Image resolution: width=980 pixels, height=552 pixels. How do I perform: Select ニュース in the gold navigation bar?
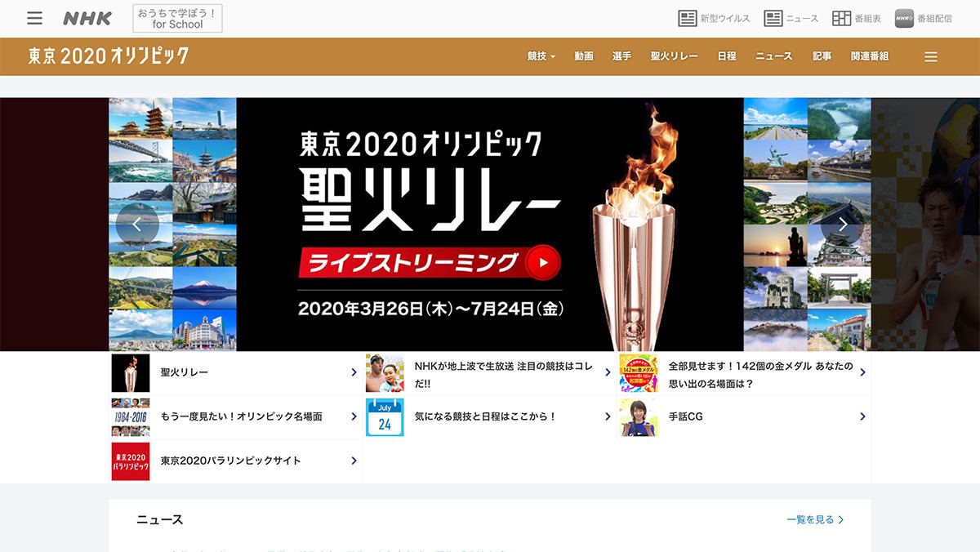[773, 56]
